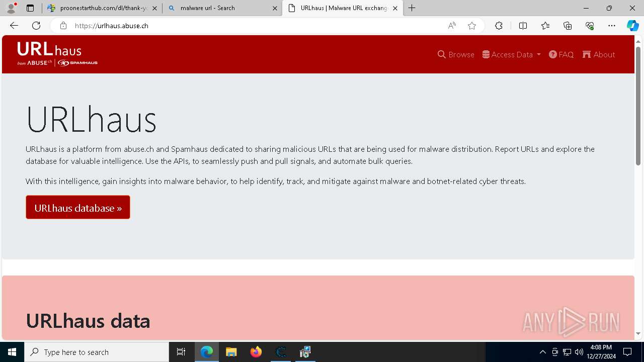Close the malware url Search tab
This screenshot has height=362, width=644.
pyautogui.click(x=275, y=8)
